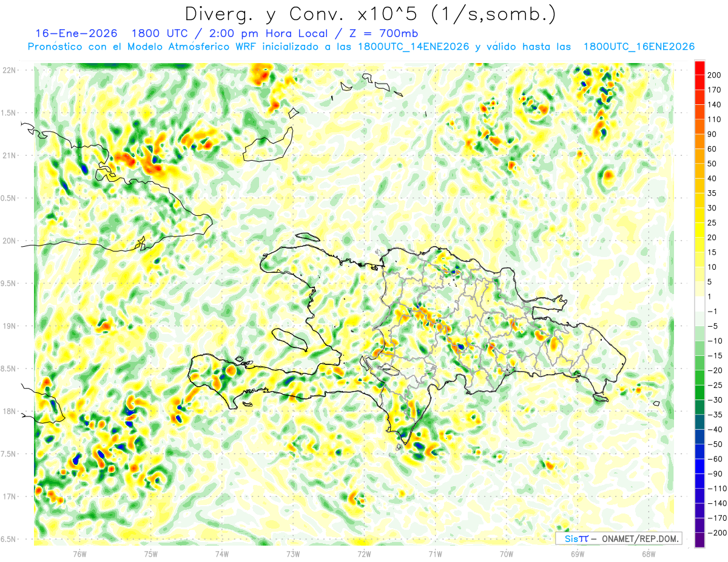The height and width of the screenshot is (562, 728).
Task: Click the '71W' longitude label
Action: tap(435, 554)
